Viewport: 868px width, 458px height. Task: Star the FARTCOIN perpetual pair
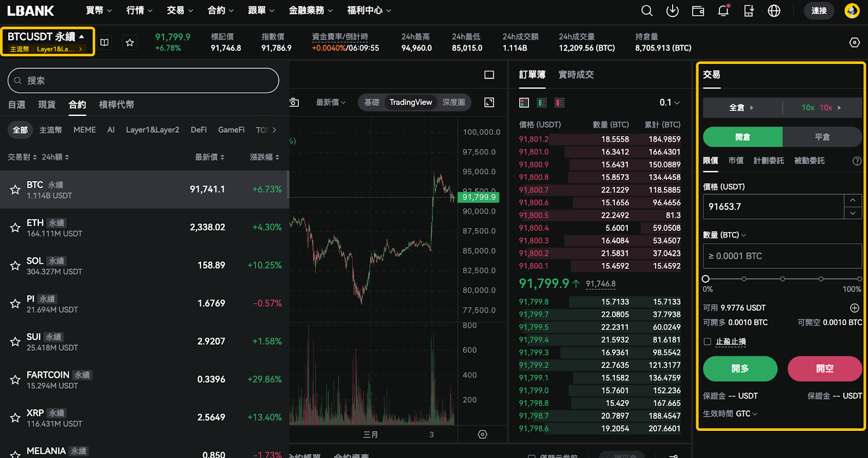15,379
